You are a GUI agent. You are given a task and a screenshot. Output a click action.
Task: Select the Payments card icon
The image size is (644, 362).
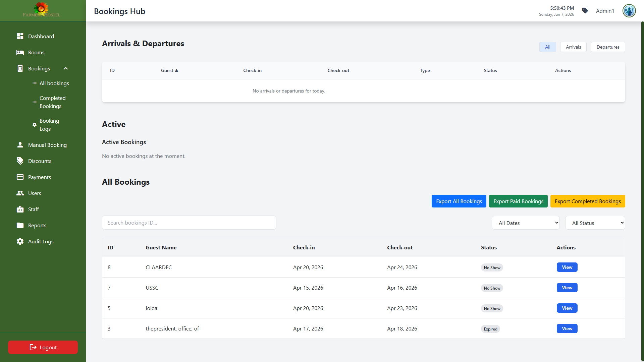click(x=20, y=177)
